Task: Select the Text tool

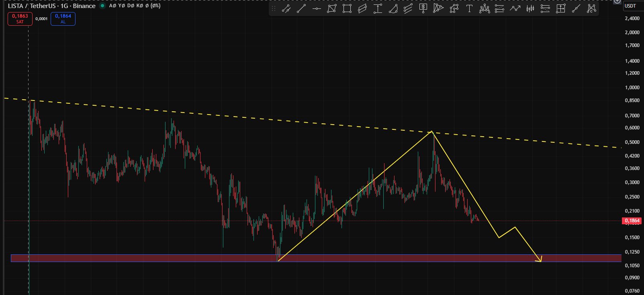Action: pos(469,9)
